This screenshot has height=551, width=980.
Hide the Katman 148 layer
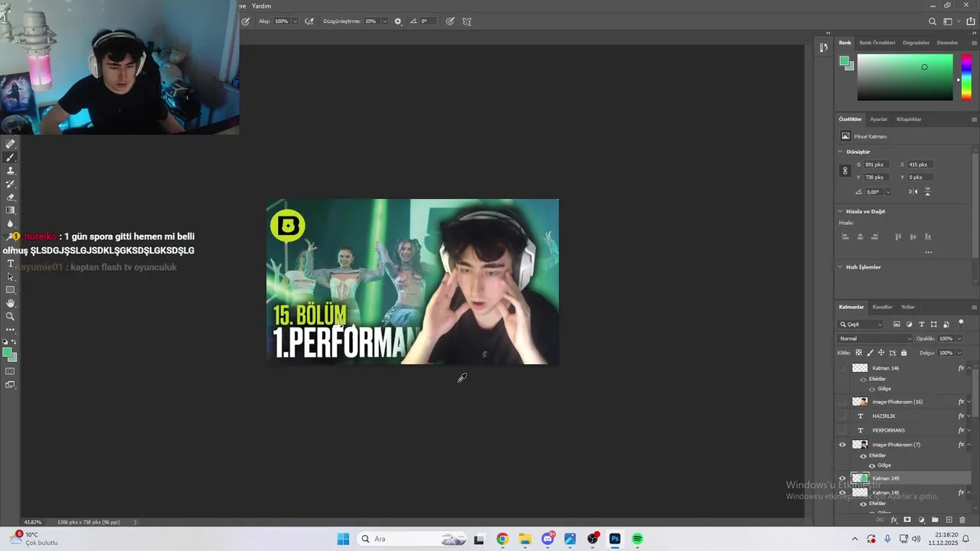[843, 493]
